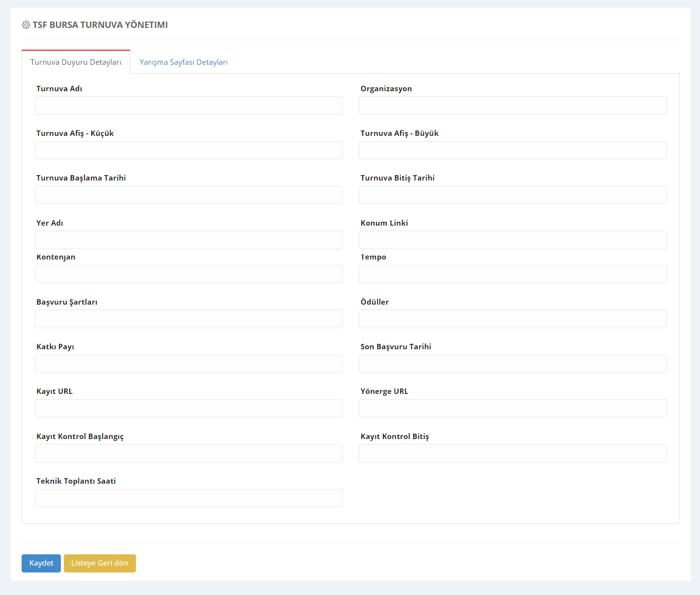700x595 pixels.
Task: Focus the Başvuru Şartları field
Action: (x=188, y=319)
